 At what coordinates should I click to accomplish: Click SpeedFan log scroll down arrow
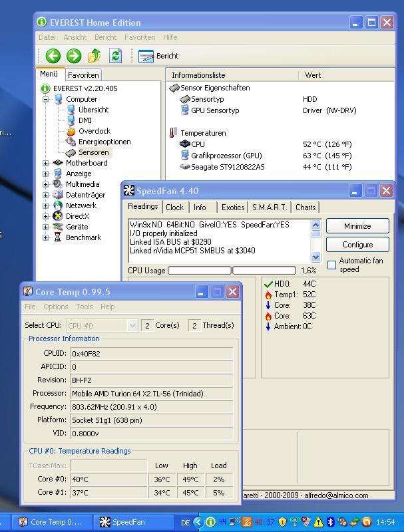coord(315,257)
